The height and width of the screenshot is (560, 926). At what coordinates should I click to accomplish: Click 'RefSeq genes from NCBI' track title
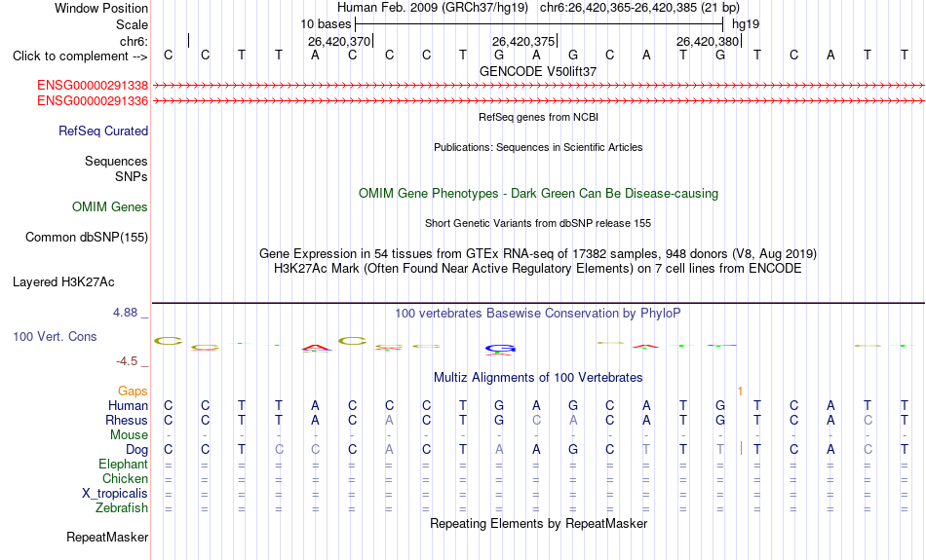539,117
